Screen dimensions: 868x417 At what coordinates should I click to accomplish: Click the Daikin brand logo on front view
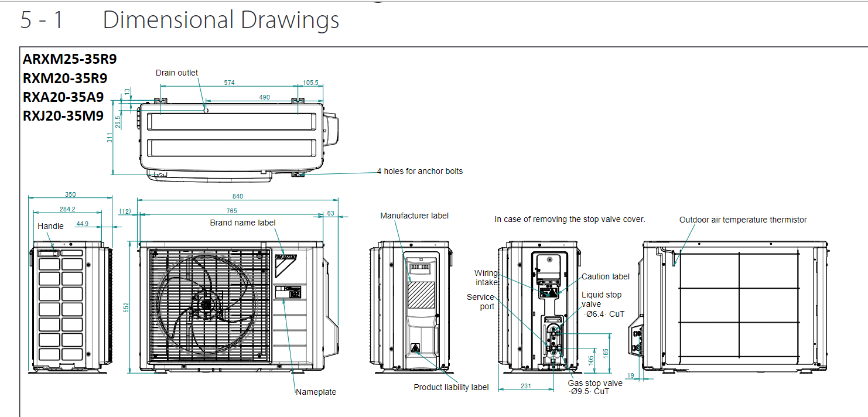click(286, 257)
